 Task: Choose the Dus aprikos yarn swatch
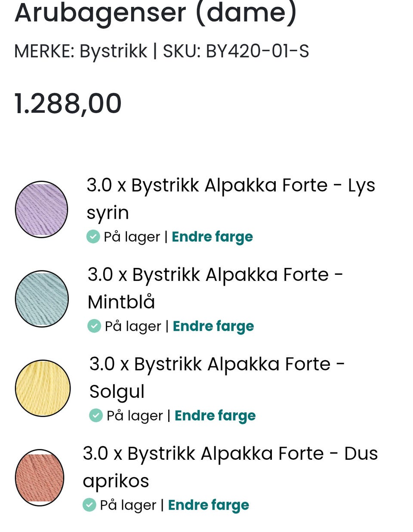tap(40, 477)
